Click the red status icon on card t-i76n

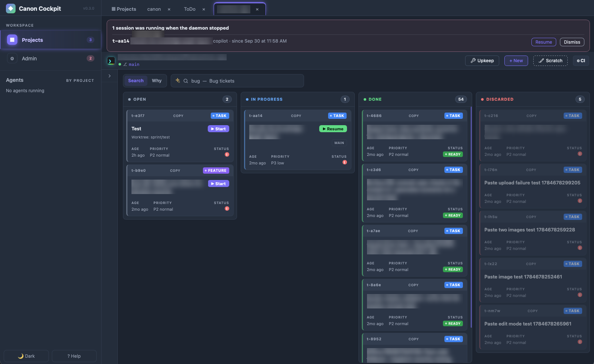(x=580, y=201)
